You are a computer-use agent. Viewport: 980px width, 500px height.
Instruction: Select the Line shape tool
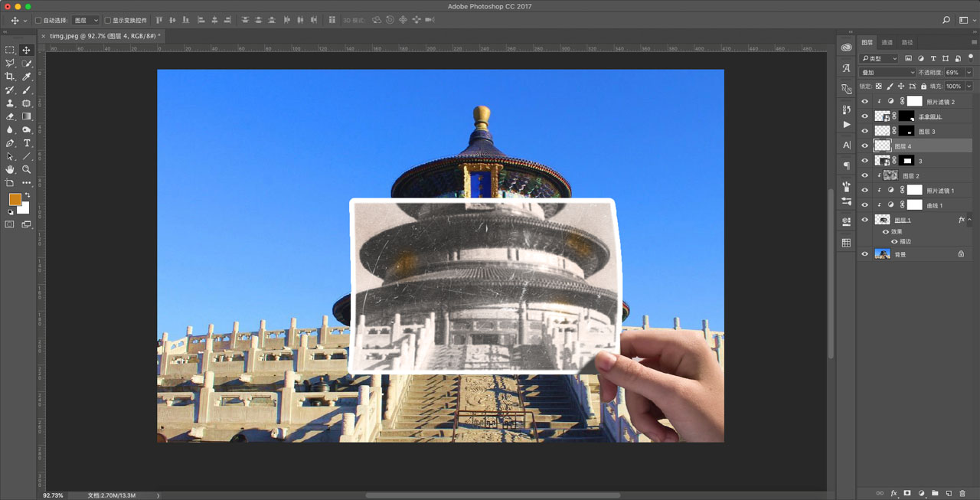point(27,156)
